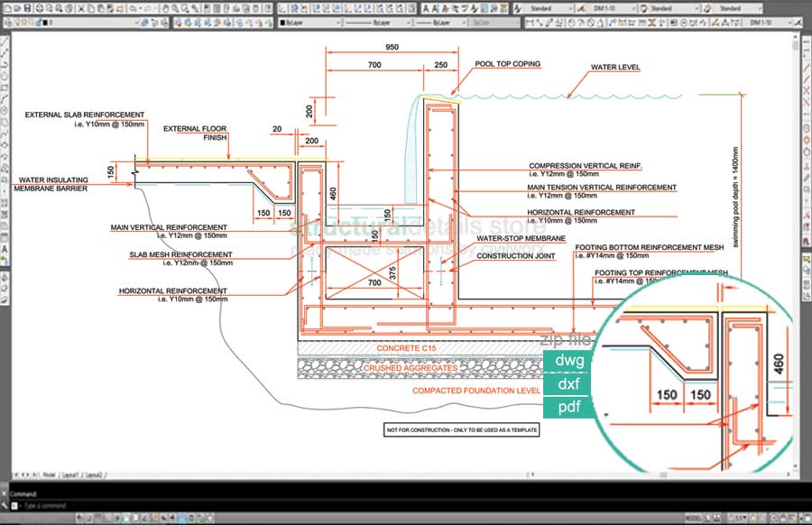Click the Save icon in the standard toolbar
This screenshot has height=525, width=812.
[28, 7]
